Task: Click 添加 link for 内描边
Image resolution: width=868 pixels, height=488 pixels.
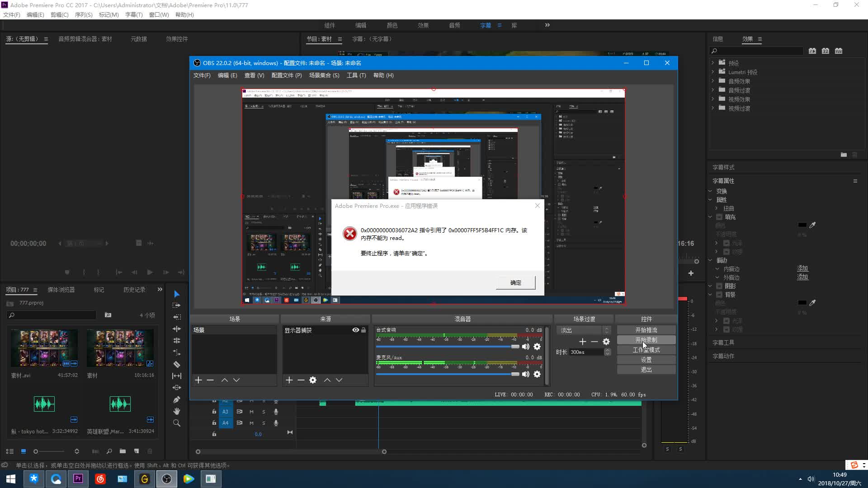Action: click(x=802, y=268)
